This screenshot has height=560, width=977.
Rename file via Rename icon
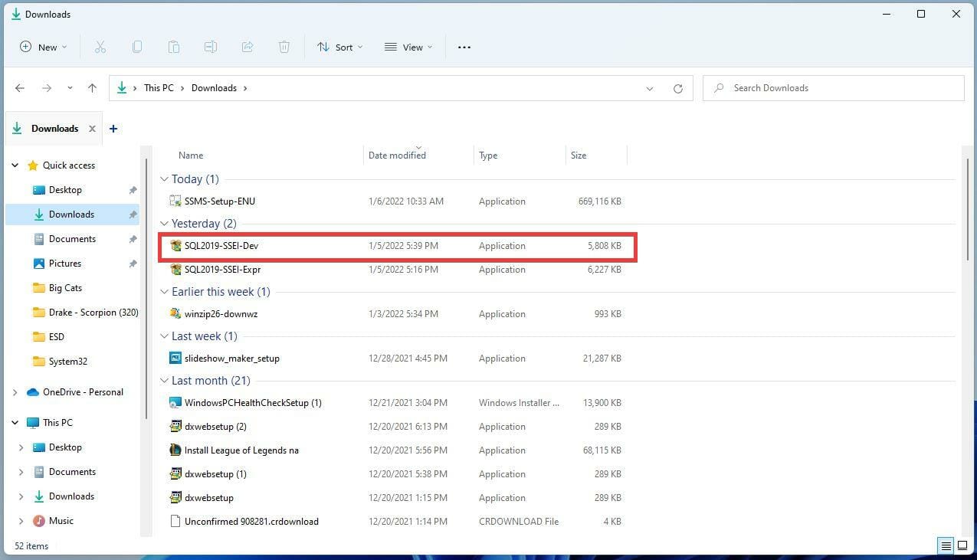tap(211, 47)
